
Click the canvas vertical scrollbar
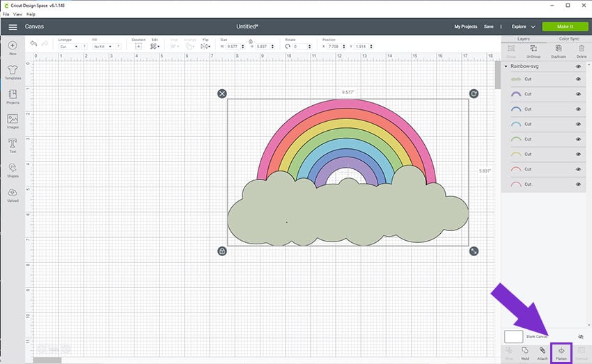[x=497, y=74]
